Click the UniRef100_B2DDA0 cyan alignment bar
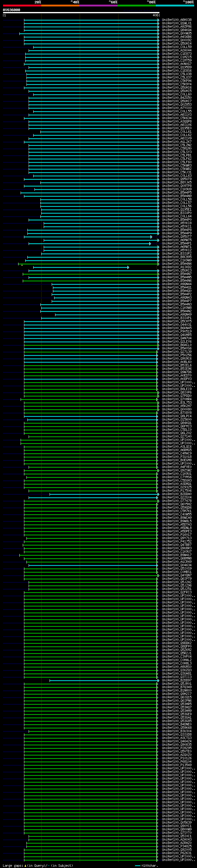Screen dimensions: 197x868 pyautogui.click(x=104, y=494)
